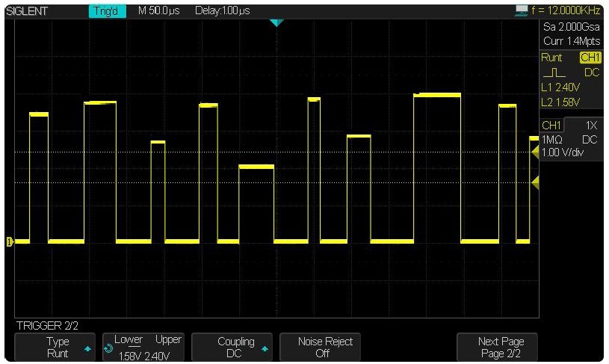
Task: Select the Lower Upper level softkey
Action: tap(143, 347)
